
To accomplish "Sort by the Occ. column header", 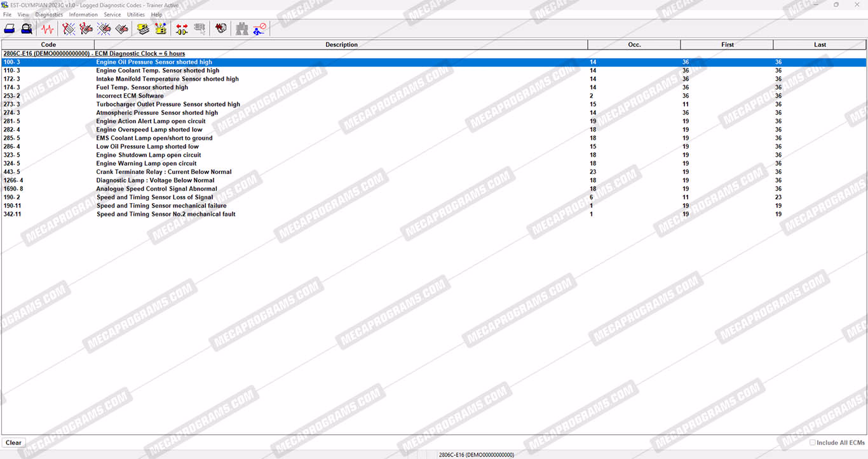I will click(634, 44).
